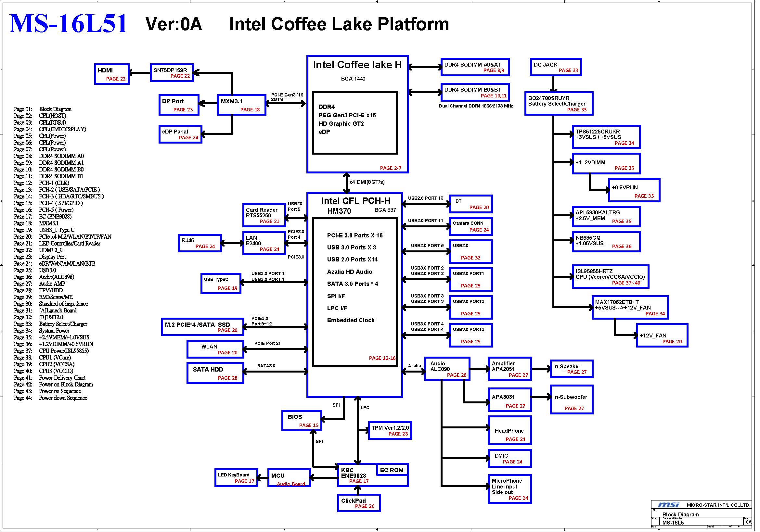The height and width of the screenshot is (532, 760).
Task: Select the SATA HDD block
Action: [x=215, y=373]
